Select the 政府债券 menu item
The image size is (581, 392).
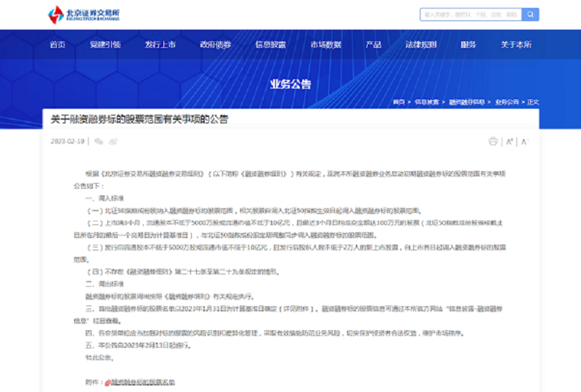coord(215,45)
